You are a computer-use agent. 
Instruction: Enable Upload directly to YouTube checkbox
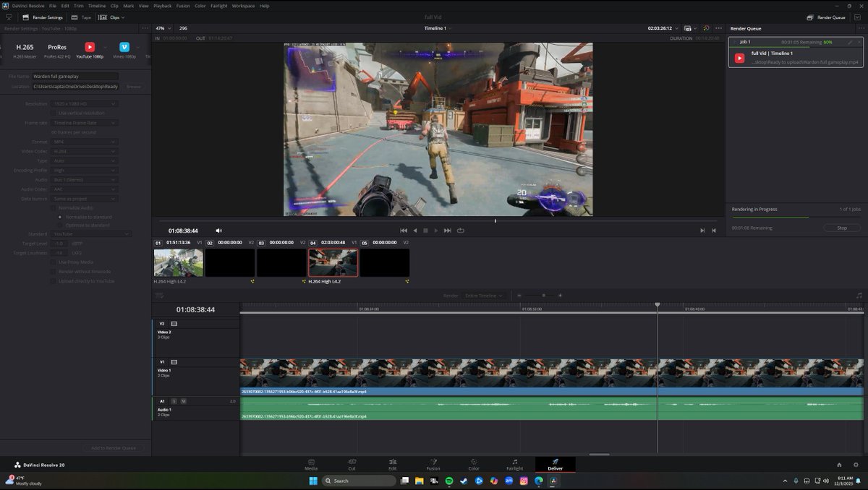click(x=53, y=280)
